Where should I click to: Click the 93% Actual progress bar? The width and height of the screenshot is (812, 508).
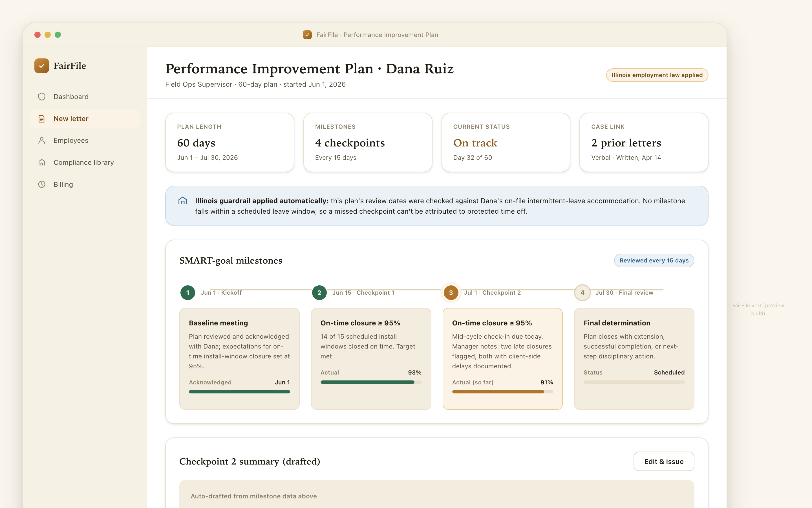click(371, 382)
